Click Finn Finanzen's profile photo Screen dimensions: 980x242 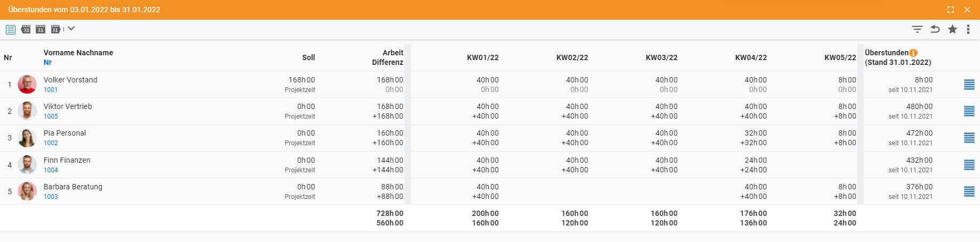[27, 164]
